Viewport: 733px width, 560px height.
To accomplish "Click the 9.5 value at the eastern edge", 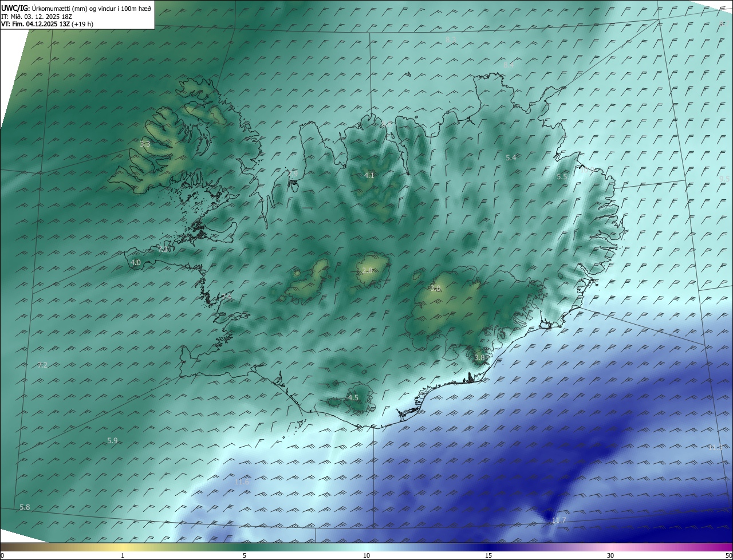I will pos(724,179).
